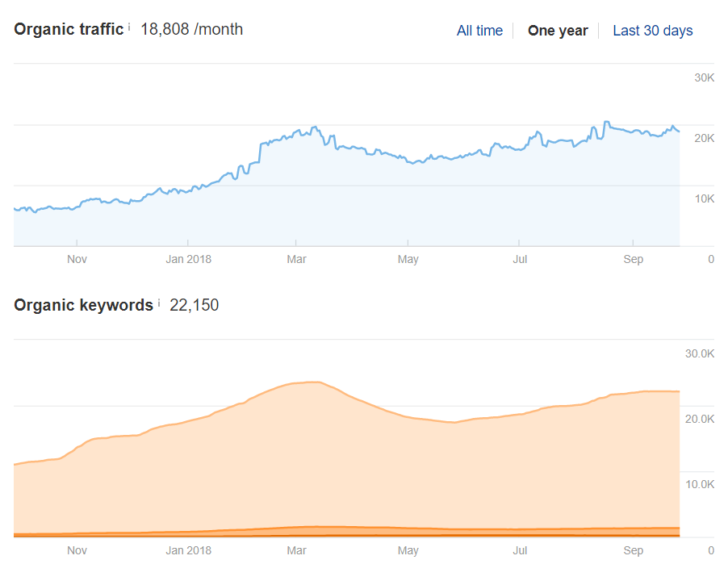Click the dark orange band of the keywords chart
Viewport: 728px width, 564px height.
pos(347,536)
